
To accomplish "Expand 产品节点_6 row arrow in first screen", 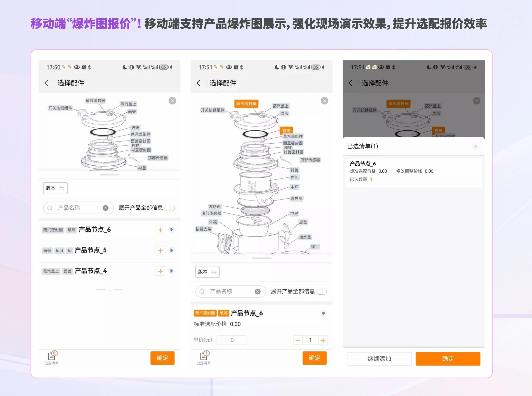I will click(x=171, y=230).
